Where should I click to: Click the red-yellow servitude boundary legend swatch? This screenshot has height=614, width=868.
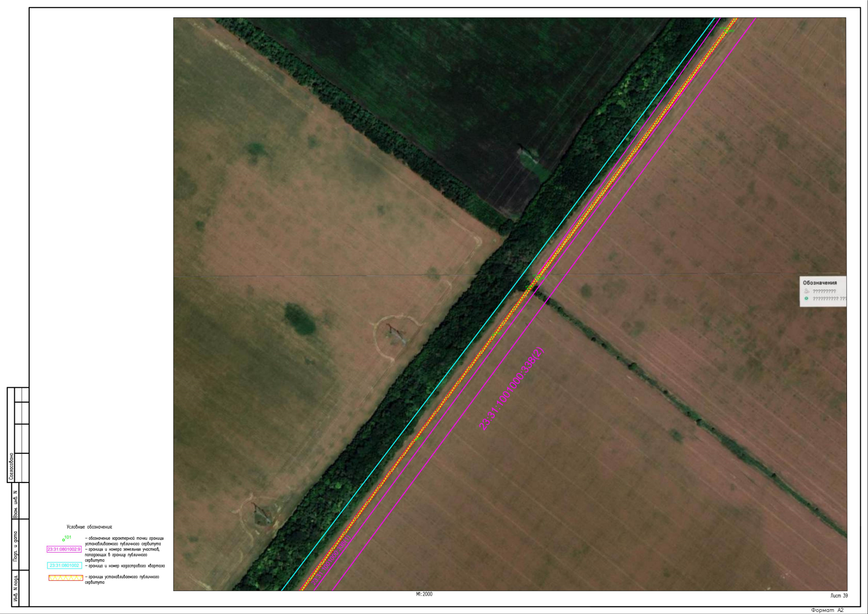coord(65,578)
